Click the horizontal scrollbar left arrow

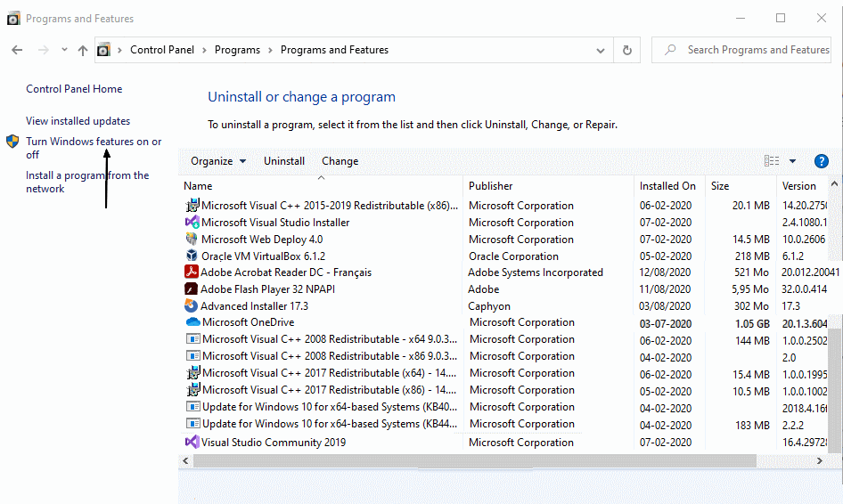click(185, 460)
